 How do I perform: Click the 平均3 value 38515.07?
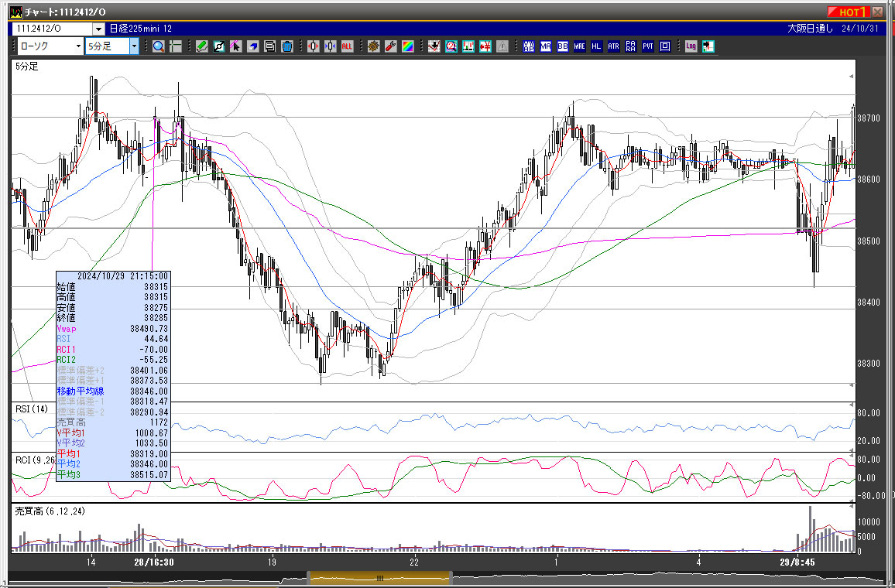(149, 474)
